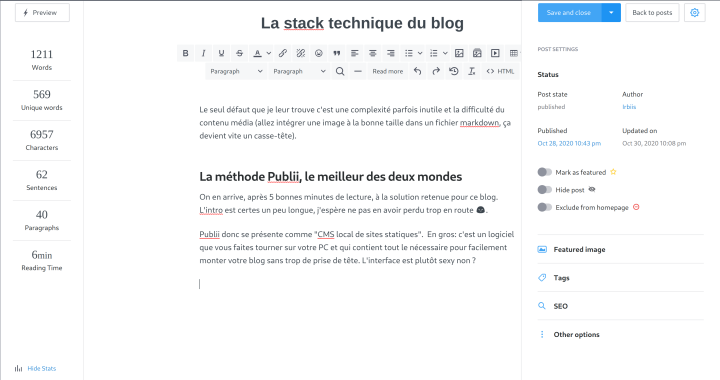Redo the last edit
The image size is (720, 380).
point(436,71)
